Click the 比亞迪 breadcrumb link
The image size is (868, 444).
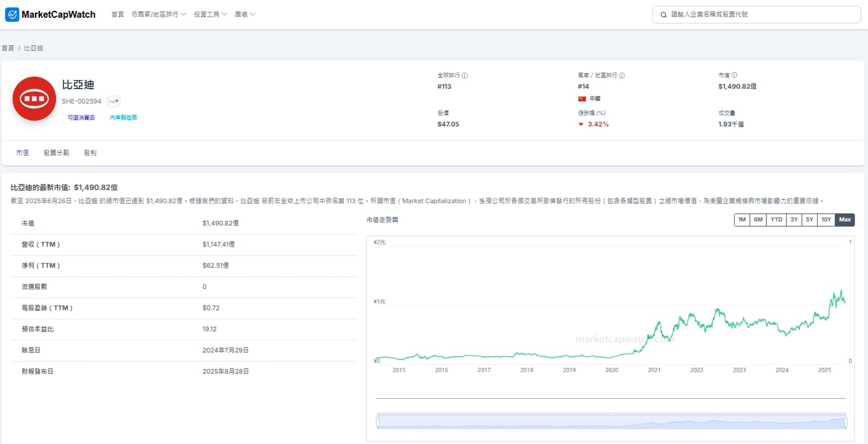[x=34, y=48]
